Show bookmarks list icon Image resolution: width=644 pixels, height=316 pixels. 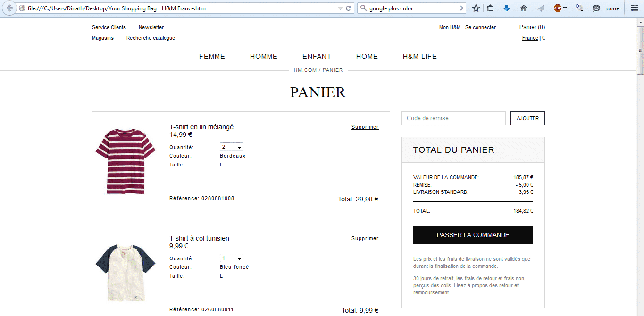(490, 8)
